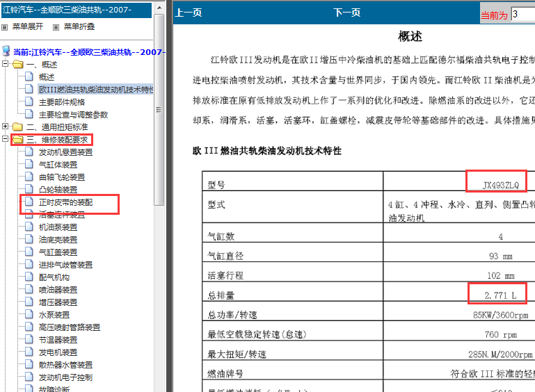Click the page icon beside 配气机构
The width and height of the screenshot is (535, 392).
29,277
